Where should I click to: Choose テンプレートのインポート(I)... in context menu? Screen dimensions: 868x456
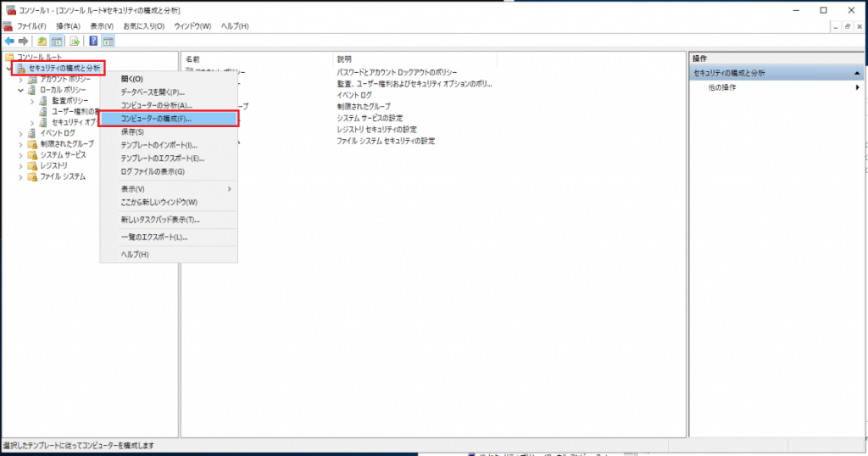[169, 145]
